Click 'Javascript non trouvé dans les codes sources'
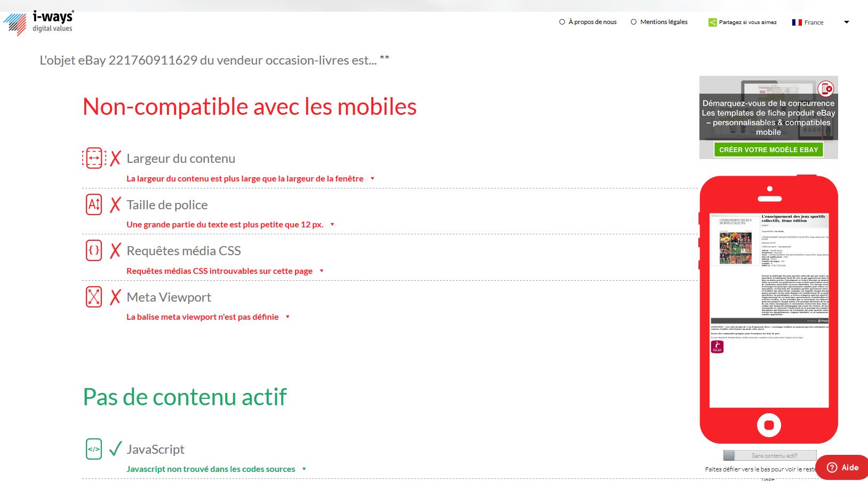Viewport: 868px width, 481px height. pyautogui.click(x=211, y=469)
